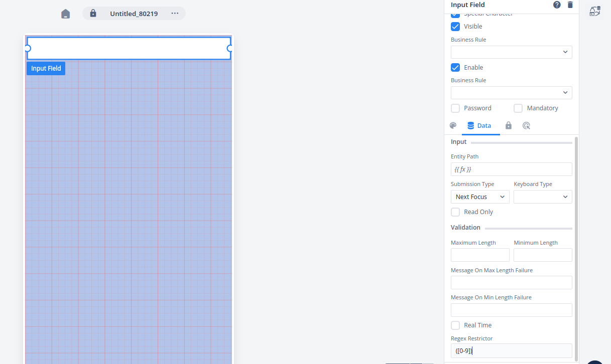Delete the Input Field using the trash icon
This screenshot has width=611, height=364.
(570, 5)
